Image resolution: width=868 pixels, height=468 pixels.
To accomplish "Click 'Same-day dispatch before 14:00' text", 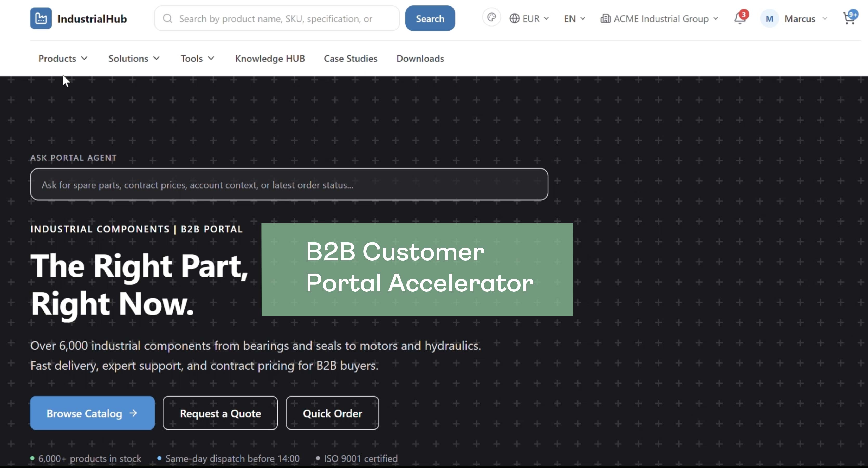I will [232, 458].
